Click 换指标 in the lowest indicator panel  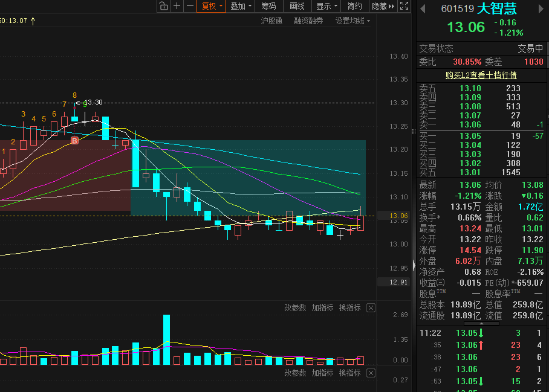[x=350, y=373]
